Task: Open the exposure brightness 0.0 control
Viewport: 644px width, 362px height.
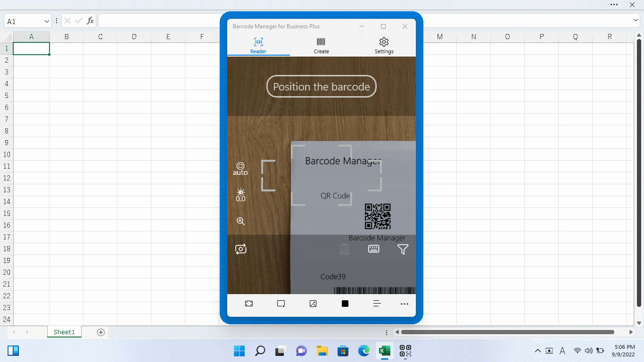Action: pyautogui.click(x=240, y=195)
